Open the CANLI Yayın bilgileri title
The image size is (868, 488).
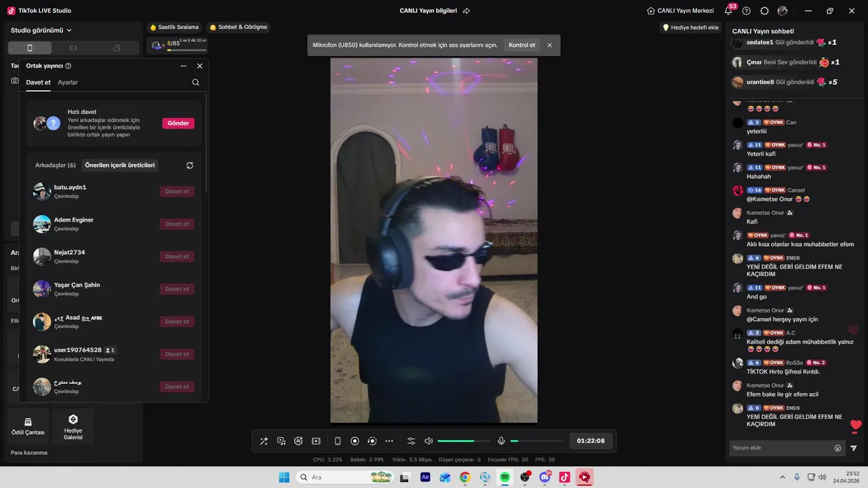(x=428, y=11)
